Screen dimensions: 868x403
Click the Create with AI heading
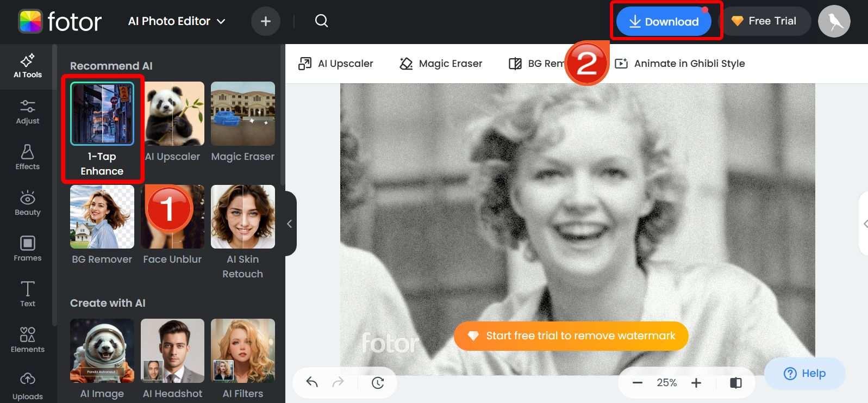(108, 303)
